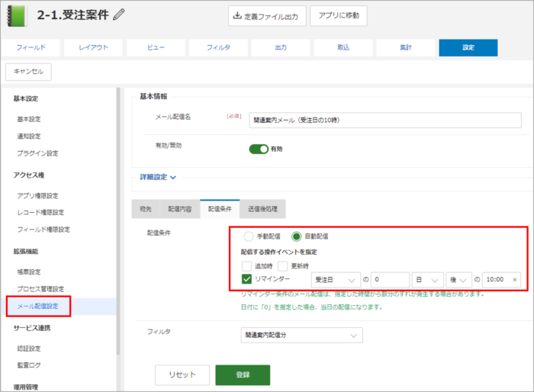The image size is (534, 392).
Task: Open the 出力 tab
Action: (x=281, y=48)
